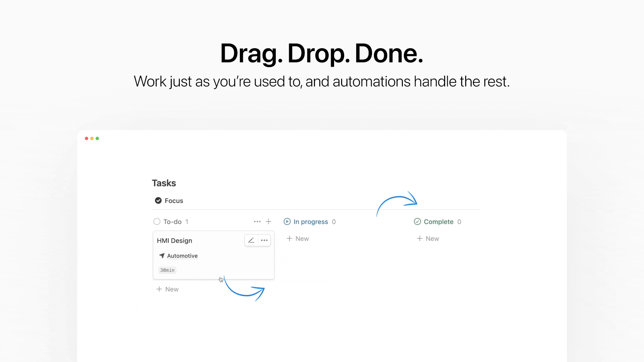This screenshot has height=362, width=644.
Task: Click the ellipsis menu on the To-do column
Action: point(257,221)
